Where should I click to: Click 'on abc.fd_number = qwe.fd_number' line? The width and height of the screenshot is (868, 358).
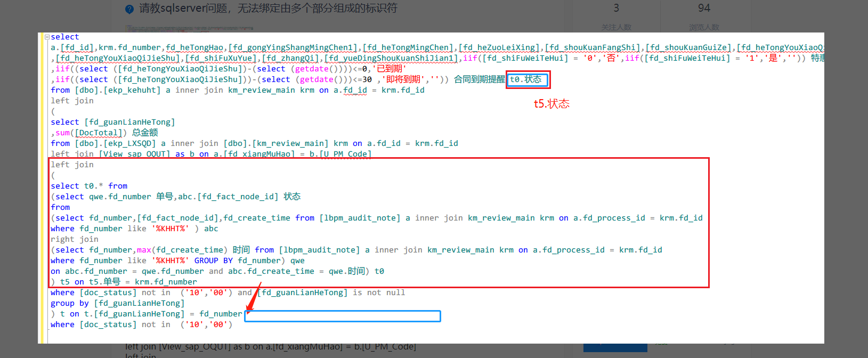pyautogui.click(x=217, y=271)
